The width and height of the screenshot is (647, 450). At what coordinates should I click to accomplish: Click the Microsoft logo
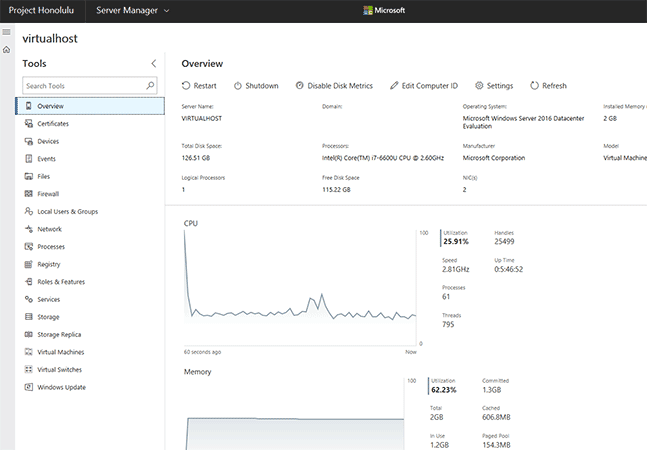click(x=384, y=10)
